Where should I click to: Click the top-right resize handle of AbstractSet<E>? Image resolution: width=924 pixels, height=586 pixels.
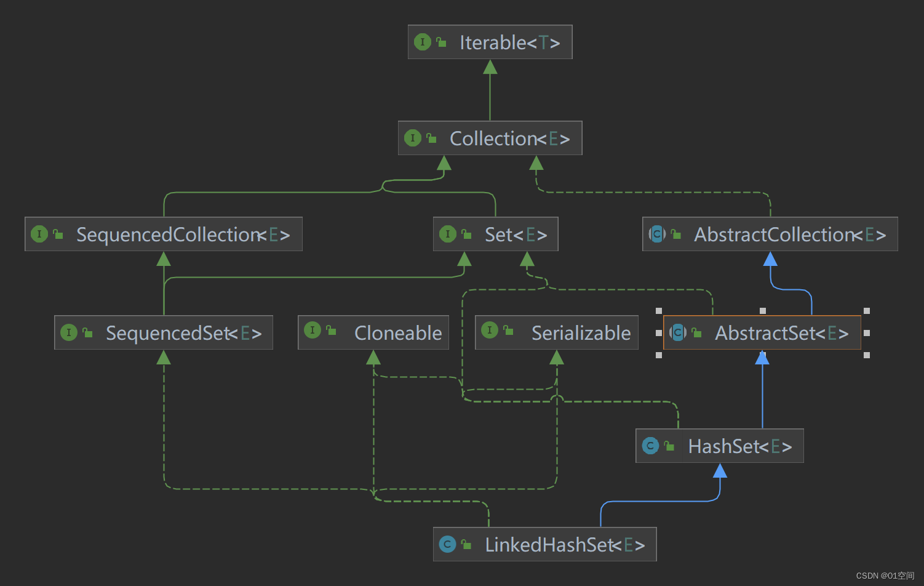click(x=867, y=311)
